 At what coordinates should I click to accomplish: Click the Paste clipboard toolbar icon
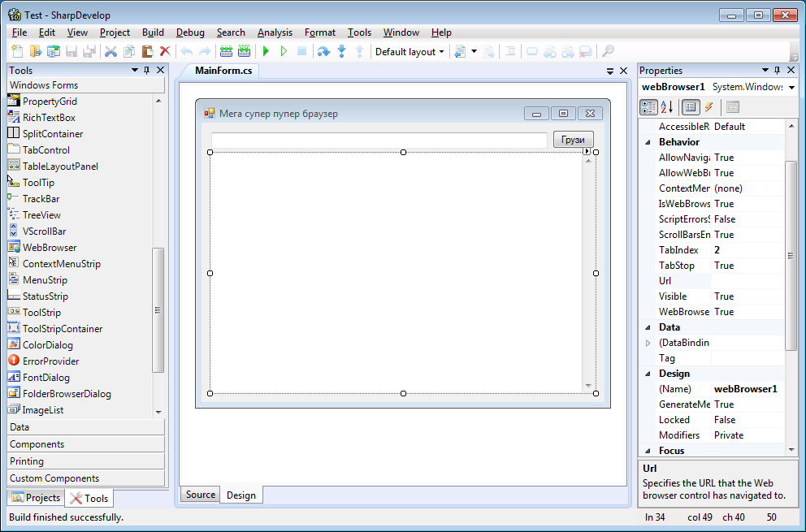pyautogui.click(x=147, y=51)
